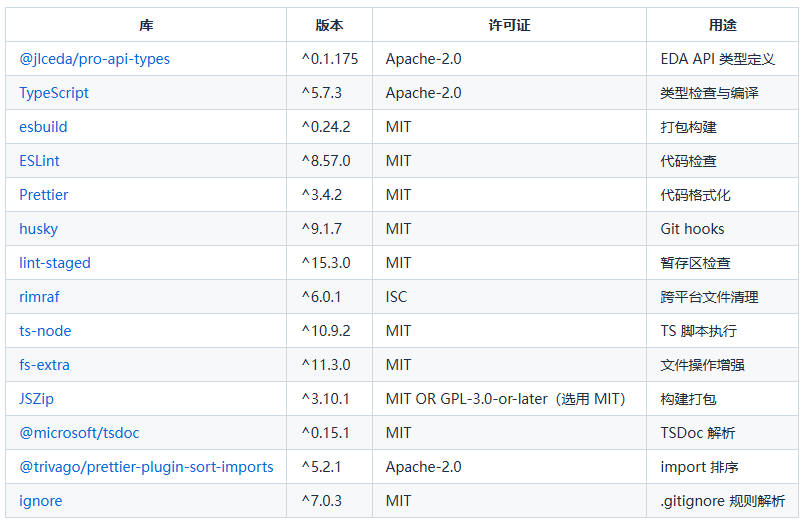Open the @jlceda/pro-api-types link
803x520 pixels.
point(94,59)
